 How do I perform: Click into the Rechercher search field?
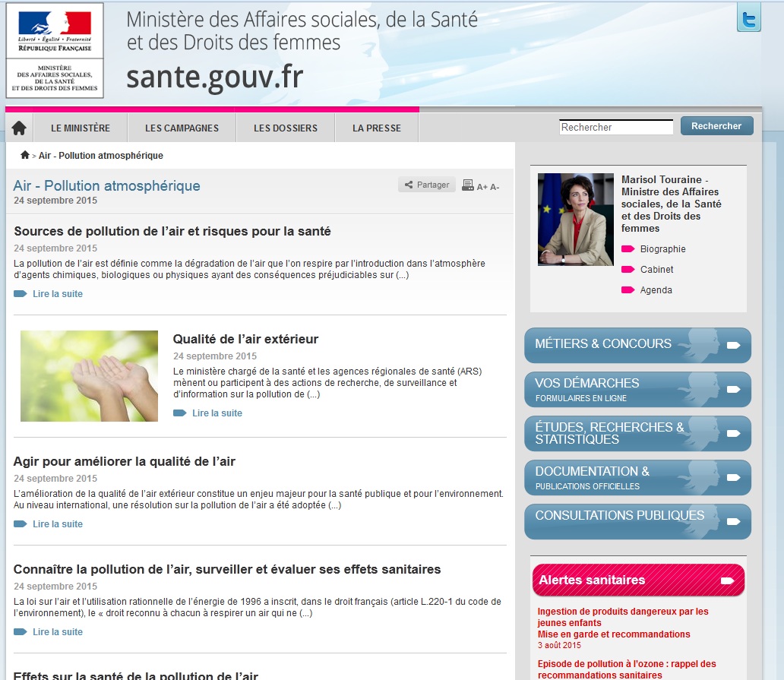coord(615,128)
